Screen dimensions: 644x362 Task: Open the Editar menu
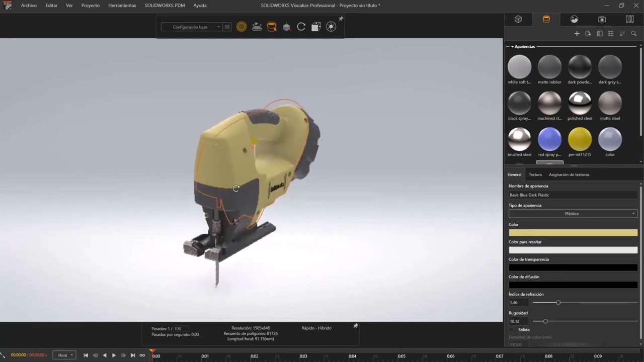pyautogui.click(x=51, y=6)
